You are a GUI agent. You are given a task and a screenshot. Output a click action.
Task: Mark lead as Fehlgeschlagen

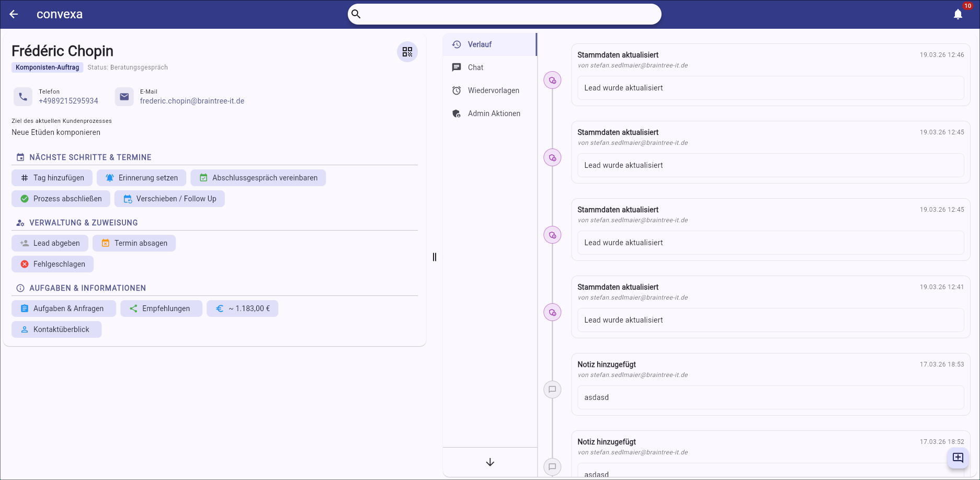[x=52, y=264]
